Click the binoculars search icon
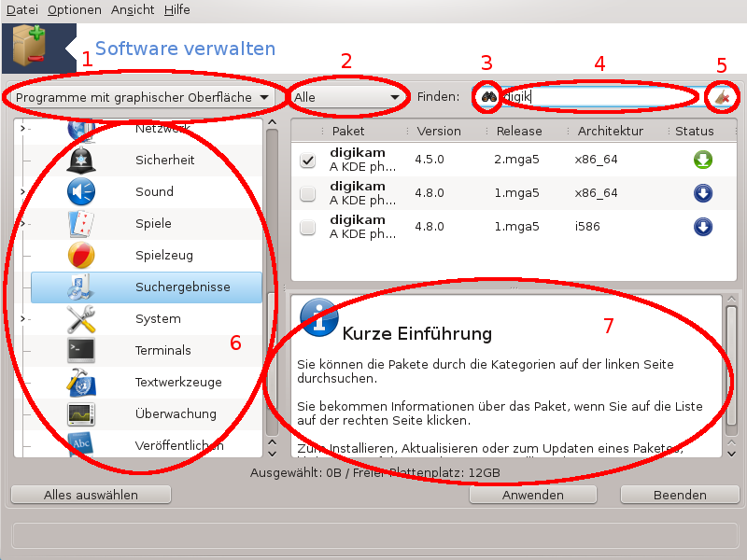Screen dimensions: 747x560 coord(488,97)
